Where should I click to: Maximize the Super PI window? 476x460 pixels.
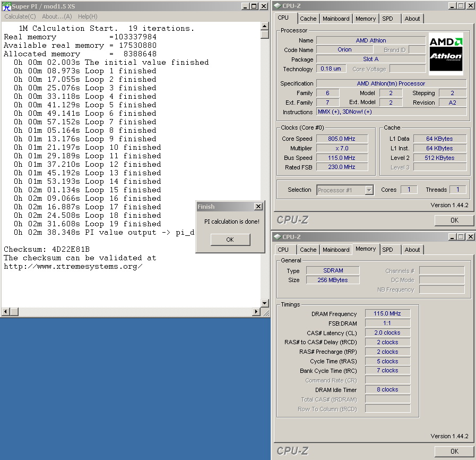pyautogui.click(x=254, y=6)
